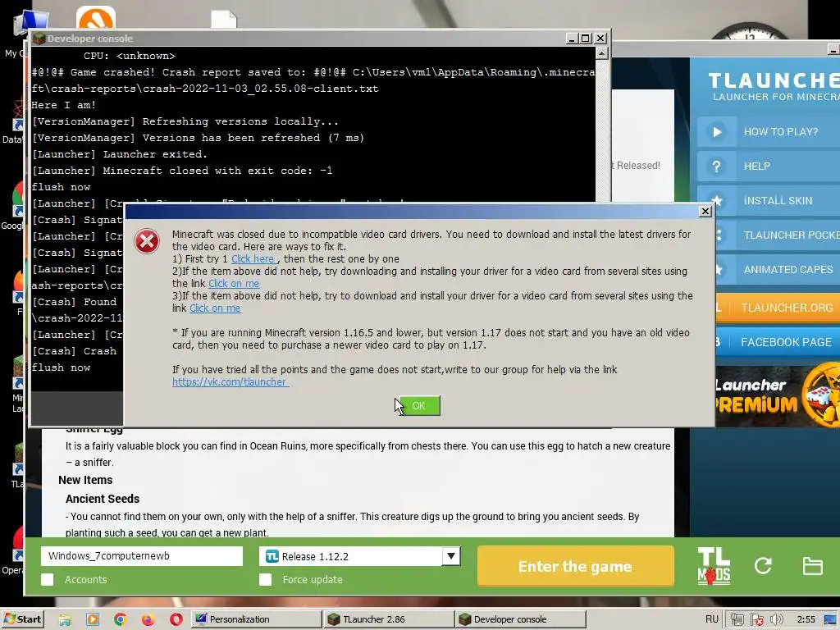Click the red error icon in the dialog

147,241
